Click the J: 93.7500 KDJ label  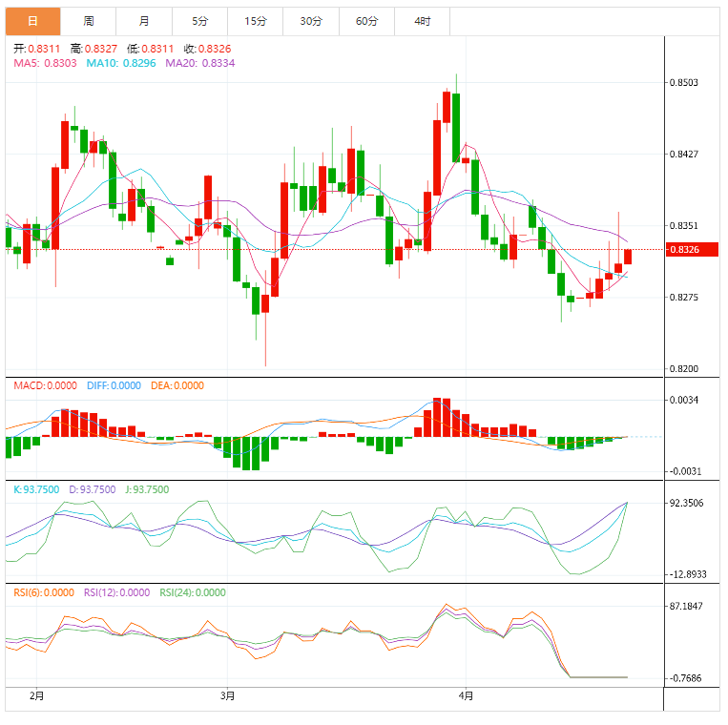pos(147,489)
